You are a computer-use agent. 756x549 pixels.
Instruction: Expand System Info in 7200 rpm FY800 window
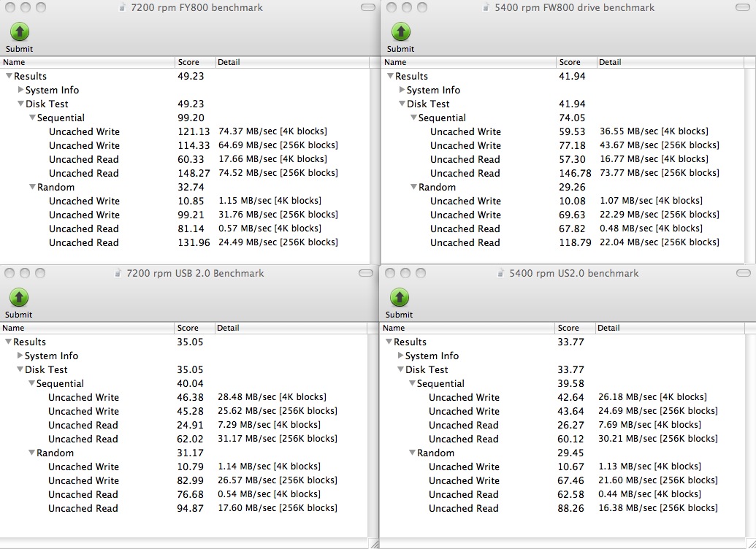click(x=20, y=90)
